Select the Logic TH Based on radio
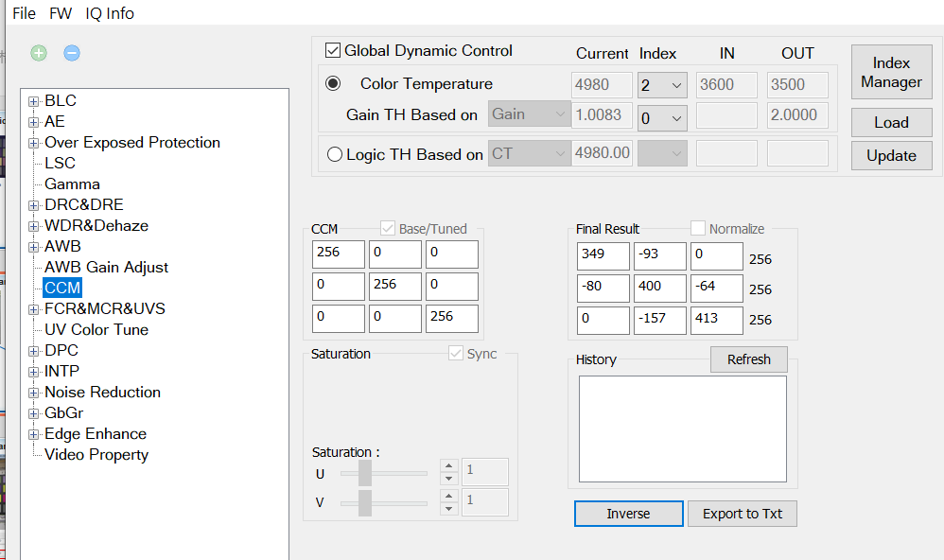The image size is (944, 560). [x=334, y=154]
